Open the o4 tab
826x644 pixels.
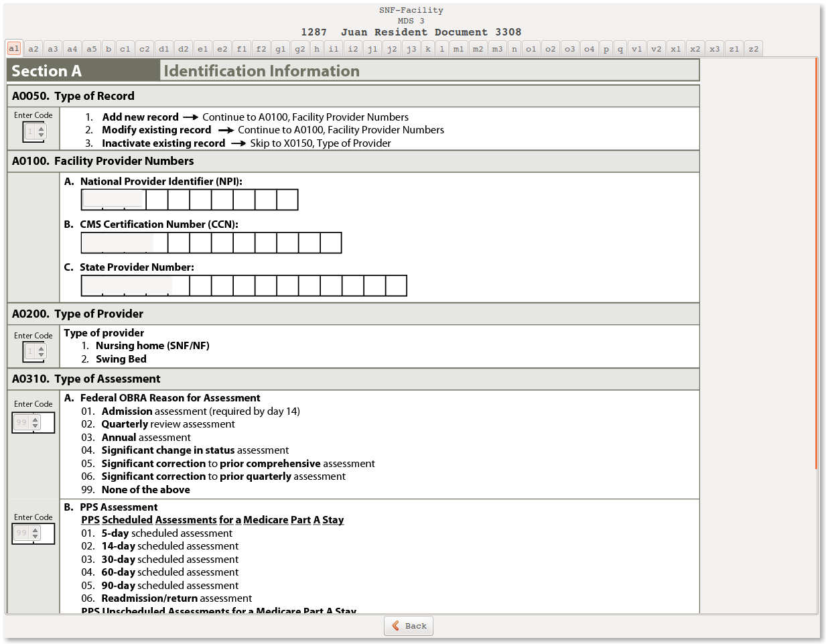(590, 49)
